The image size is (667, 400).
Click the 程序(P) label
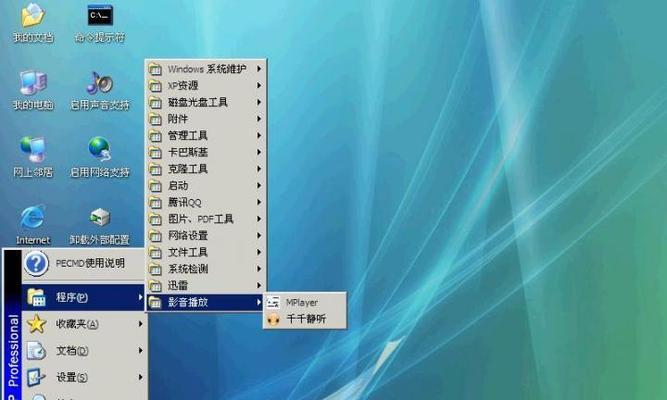coord(72,297)
